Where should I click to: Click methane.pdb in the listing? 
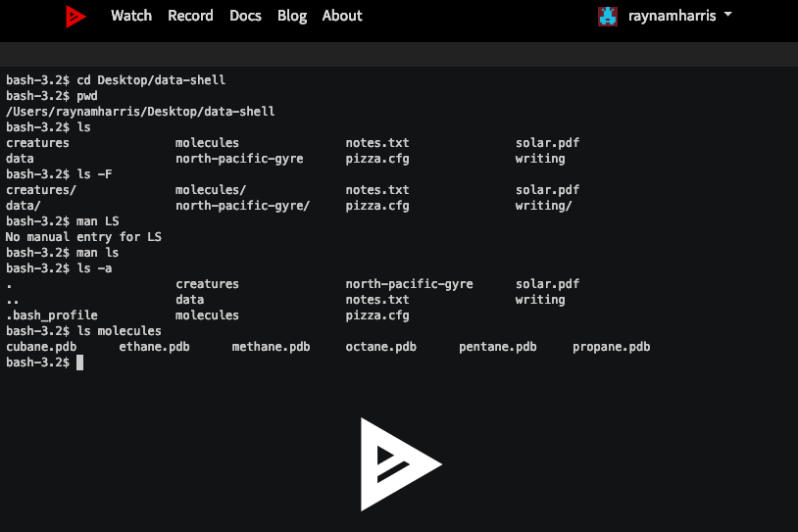tap(271, 347)
